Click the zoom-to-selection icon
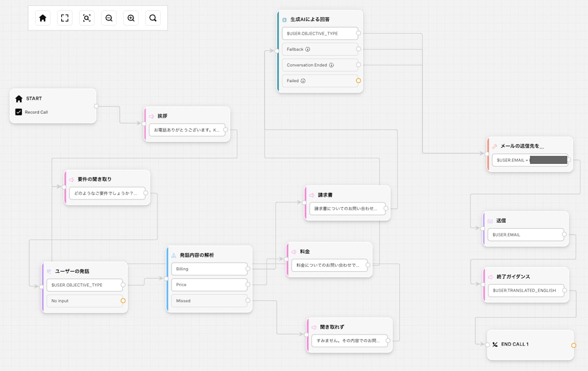 [x=86, y=18]
